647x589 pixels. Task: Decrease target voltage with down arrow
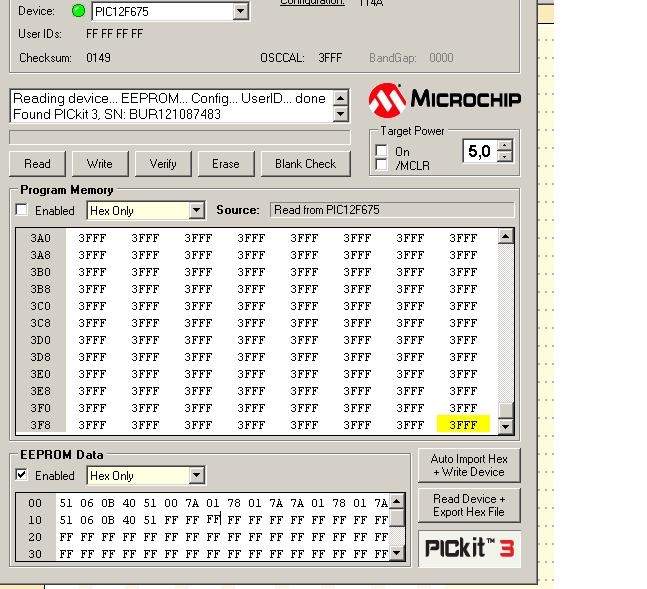tap(505, 156)
